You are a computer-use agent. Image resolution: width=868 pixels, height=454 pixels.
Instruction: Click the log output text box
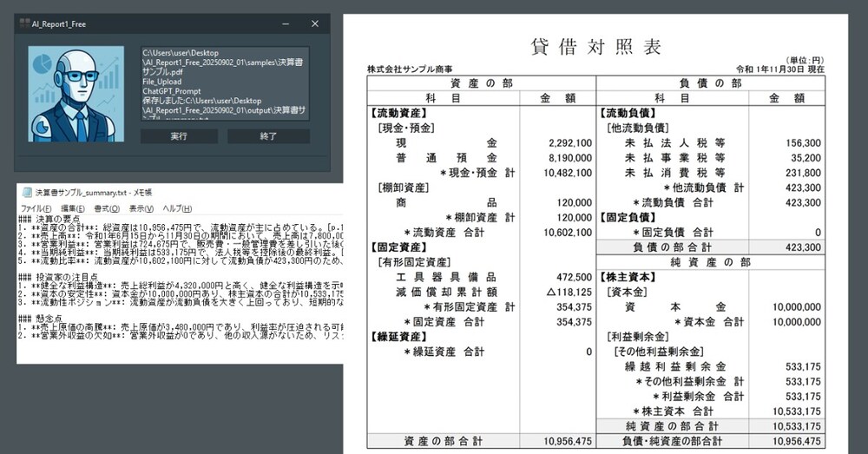(225, 84)
